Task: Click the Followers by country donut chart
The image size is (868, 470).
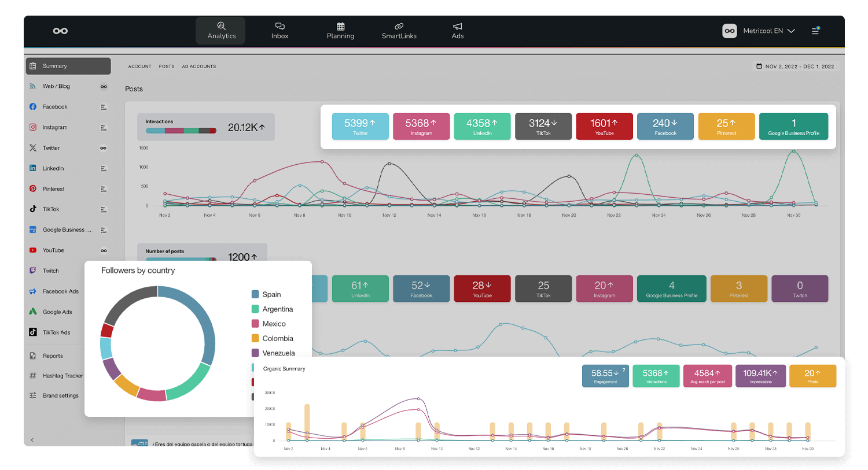Action: point(157,343)
